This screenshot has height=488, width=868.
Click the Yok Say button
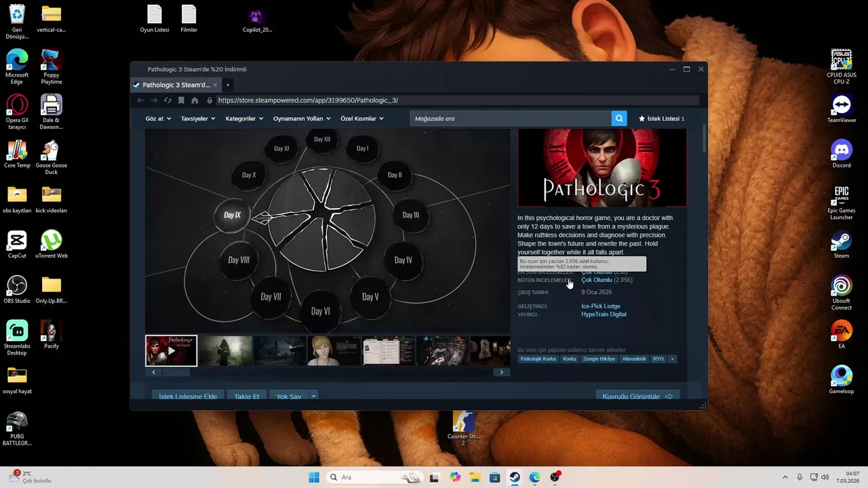[289, 396]
